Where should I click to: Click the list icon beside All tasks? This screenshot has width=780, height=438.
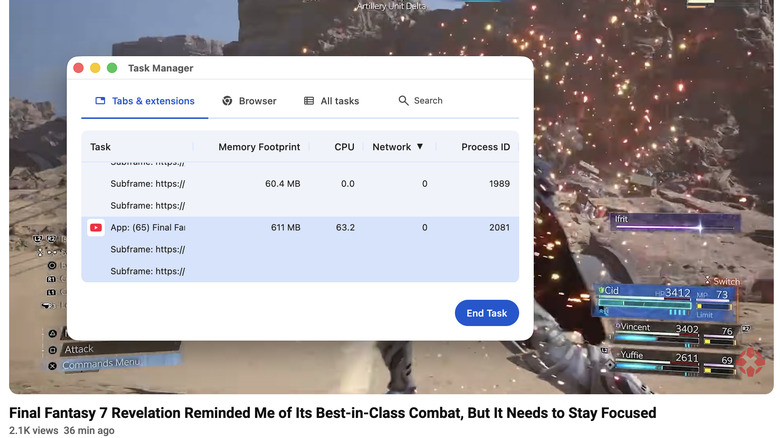tap(309, 101)
